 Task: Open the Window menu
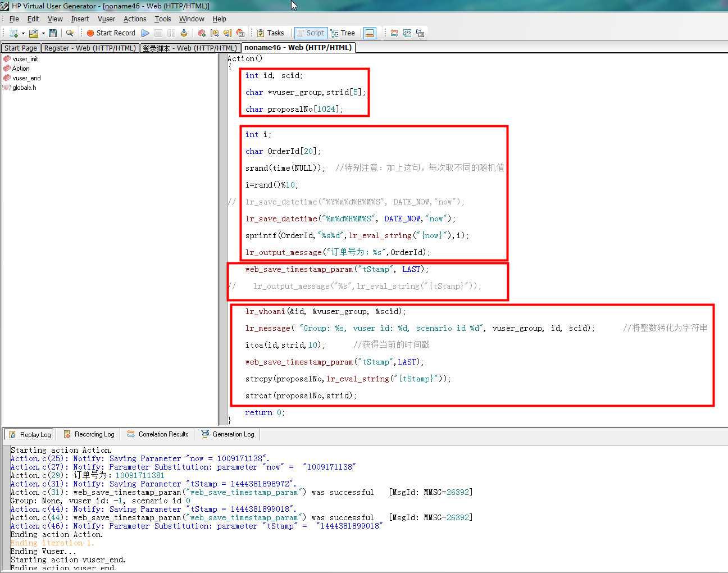pyautogui.click(x=192, y=19)
